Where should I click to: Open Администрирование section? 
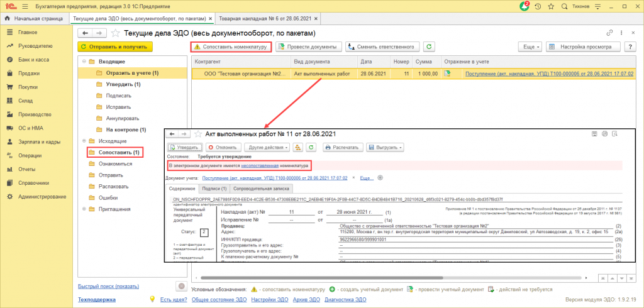(42, 197)
